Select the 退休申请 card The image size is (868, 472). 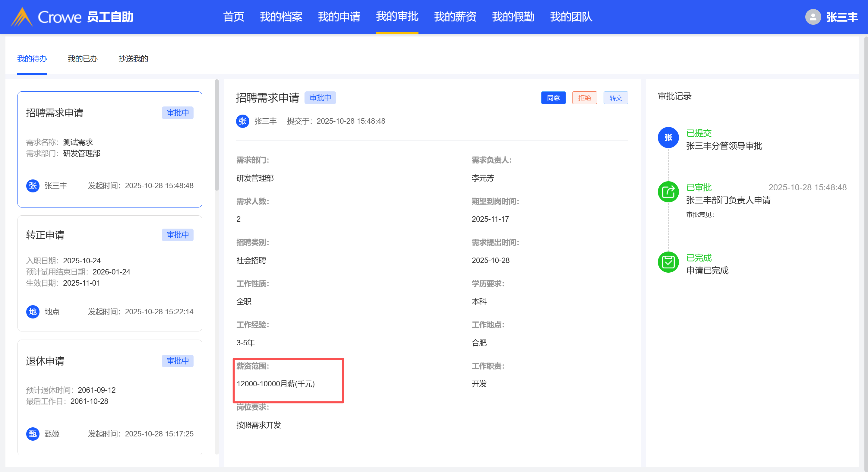pos(109,396)
